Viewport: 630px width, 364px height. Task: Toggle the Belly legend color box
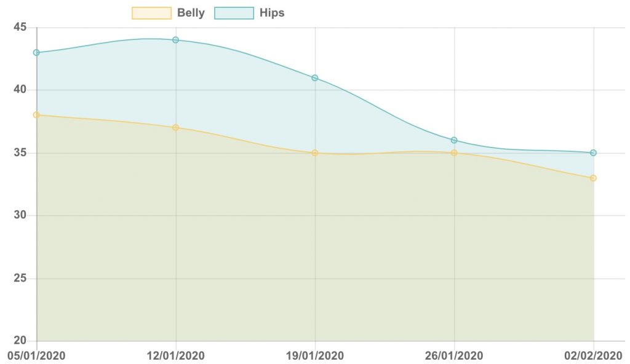(x=151, y=13)
